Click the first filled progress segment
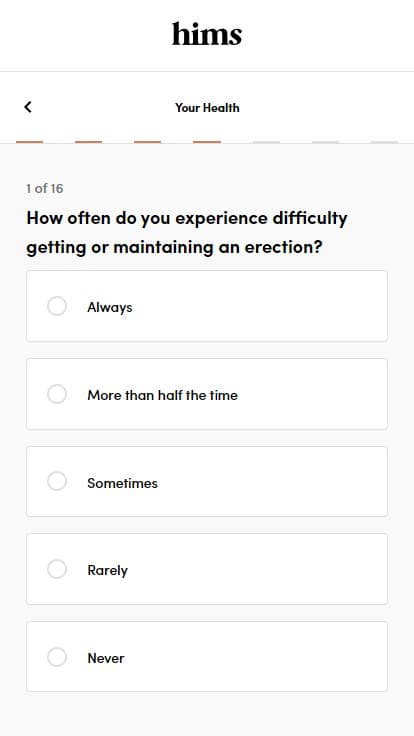 click(30, 142)
